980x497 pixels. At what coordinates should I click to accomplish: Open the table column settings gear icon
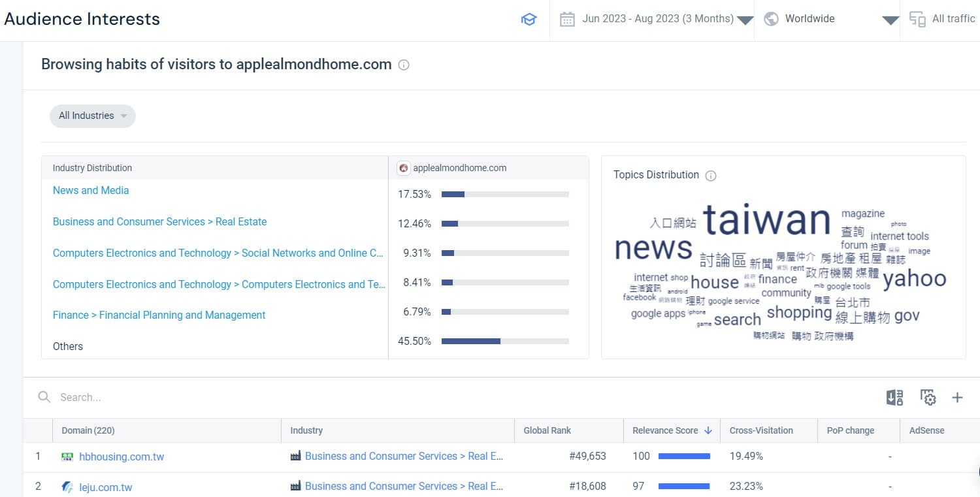928,397
